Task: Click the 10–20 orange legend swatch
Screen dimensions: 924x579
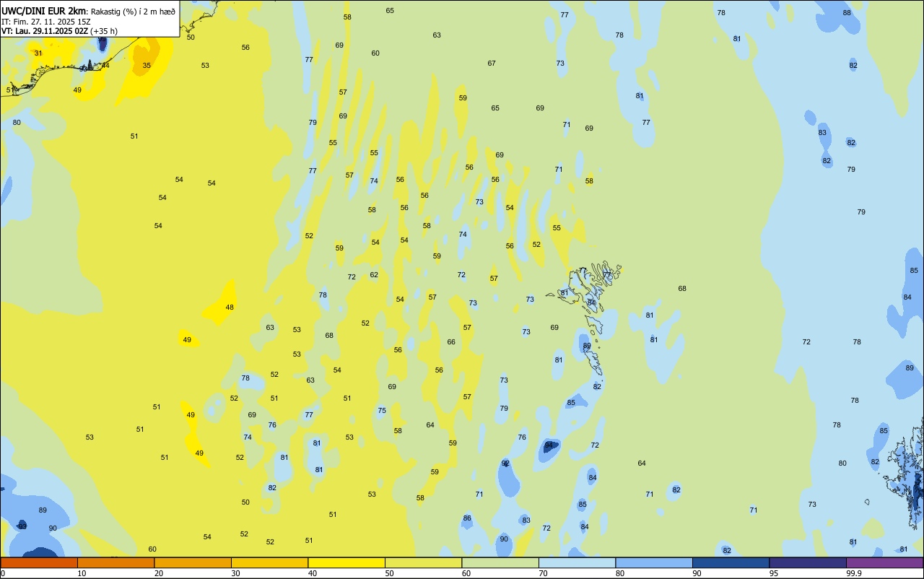Action: pyautogui.click(x=115, y=562)
